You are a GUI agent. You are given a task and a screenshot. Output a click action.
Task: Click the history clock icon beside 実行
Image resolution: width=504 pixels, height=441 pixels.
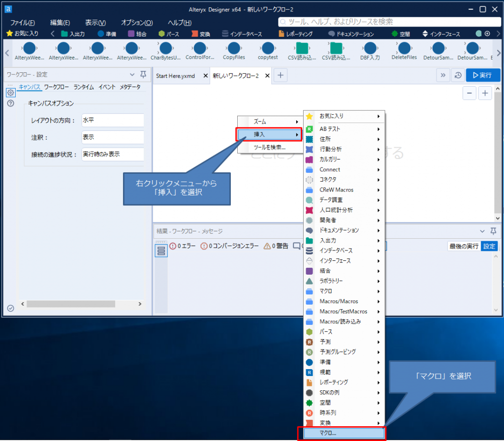coord(457,75)
